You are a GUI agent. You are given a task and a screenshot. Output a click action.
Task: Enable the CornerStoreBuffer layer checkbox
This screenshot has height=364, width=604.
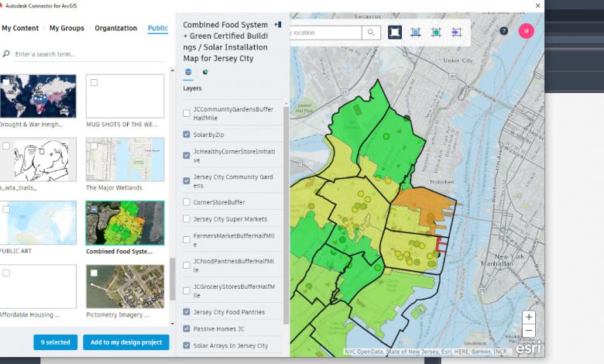pyautogui.click(x=187, y=202)
